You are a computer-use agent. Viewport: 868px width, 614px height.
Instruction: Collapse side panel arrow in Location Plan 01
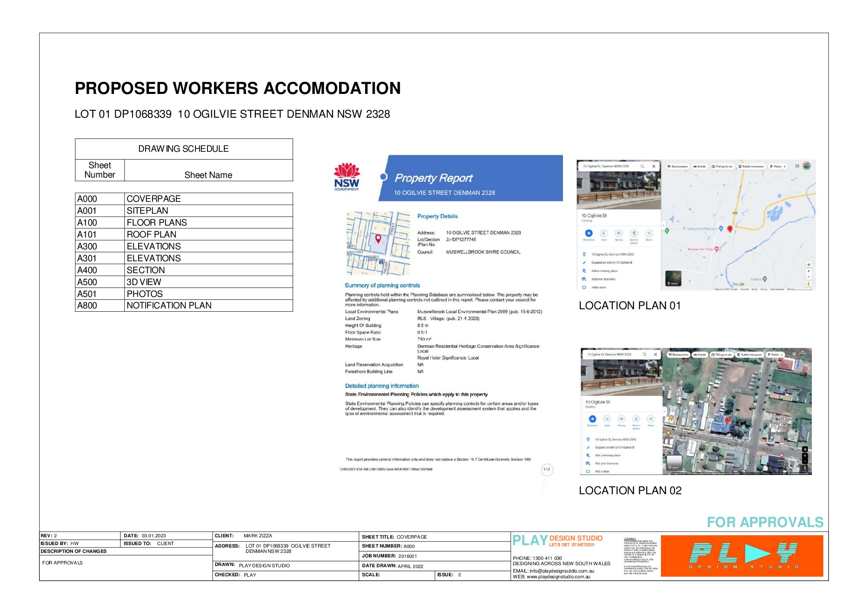[x=663, y=225]
